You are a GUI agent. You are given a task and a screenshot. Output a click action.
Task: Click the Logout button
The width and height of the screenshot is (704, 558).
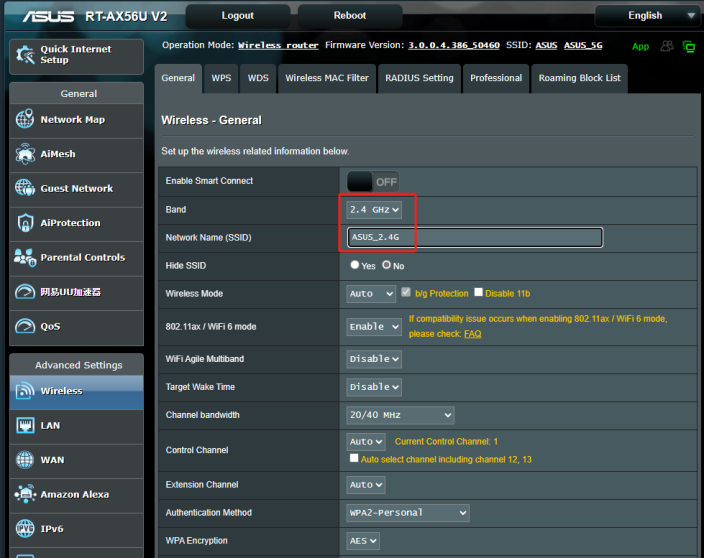238,16
